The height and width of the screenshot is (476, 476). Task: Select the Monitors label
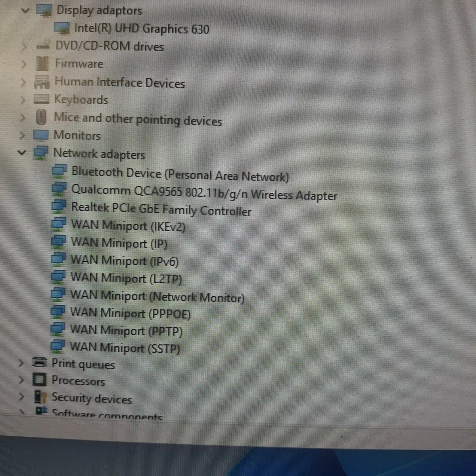click(x=77, y=135)
